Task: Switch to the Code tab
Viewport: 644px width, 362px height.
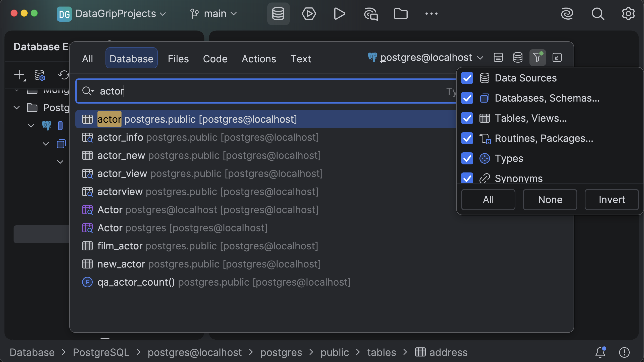Action: [215, 59]
